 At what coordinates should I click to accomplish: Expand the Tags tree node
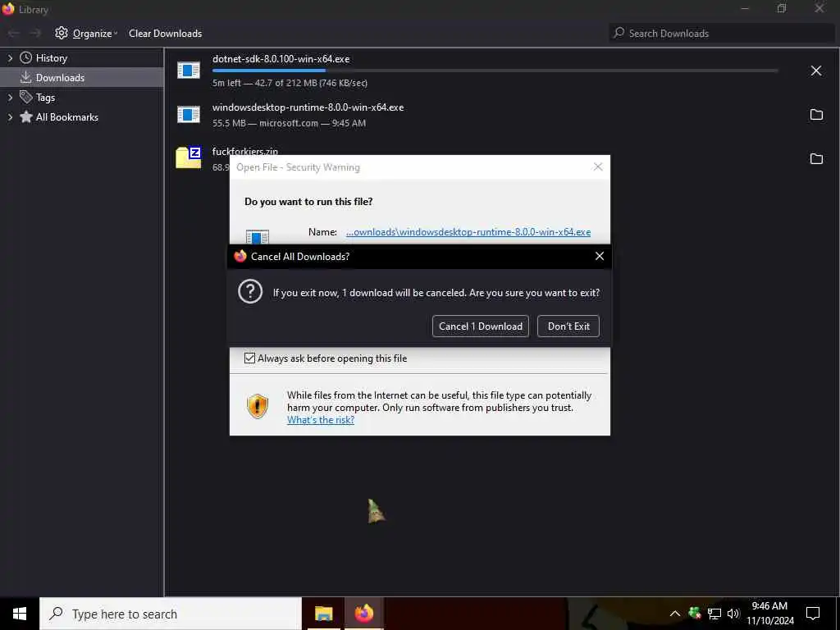(10, 98)
